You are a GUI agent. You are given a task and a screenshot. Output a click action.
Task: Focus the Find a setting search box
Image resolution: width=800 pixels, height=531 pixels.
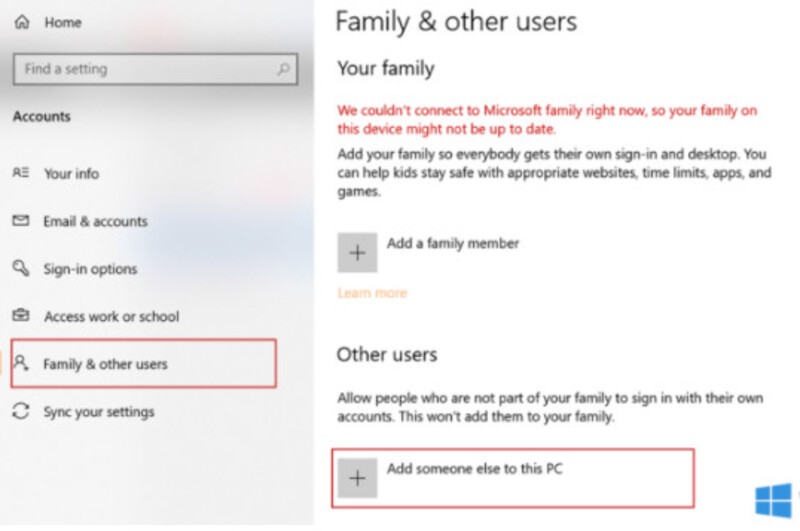click(x=156, y=69)
